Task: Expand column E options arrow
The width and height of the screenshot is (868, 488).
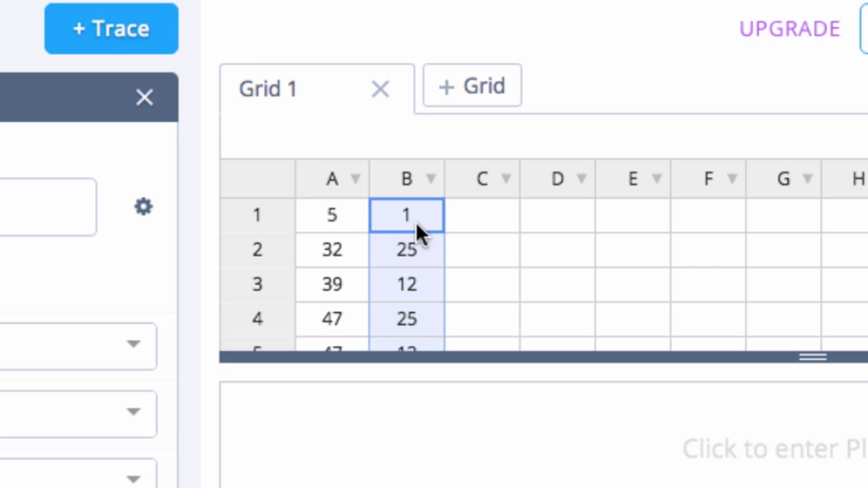Action: [656, 179]
